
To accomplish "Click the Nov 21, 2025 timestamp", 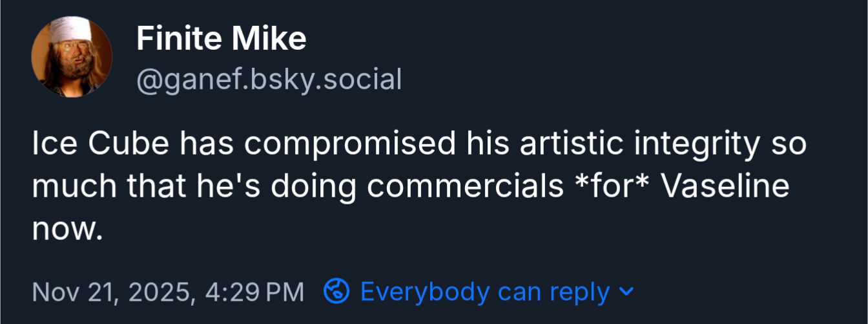I will [x=114, y=292].
